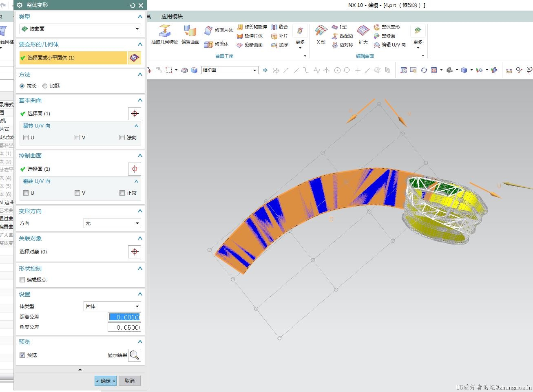Click Edit U/V Direction (编辑 U/V 向)
This screenshot has width=533, height=392.
pos(389,45)
